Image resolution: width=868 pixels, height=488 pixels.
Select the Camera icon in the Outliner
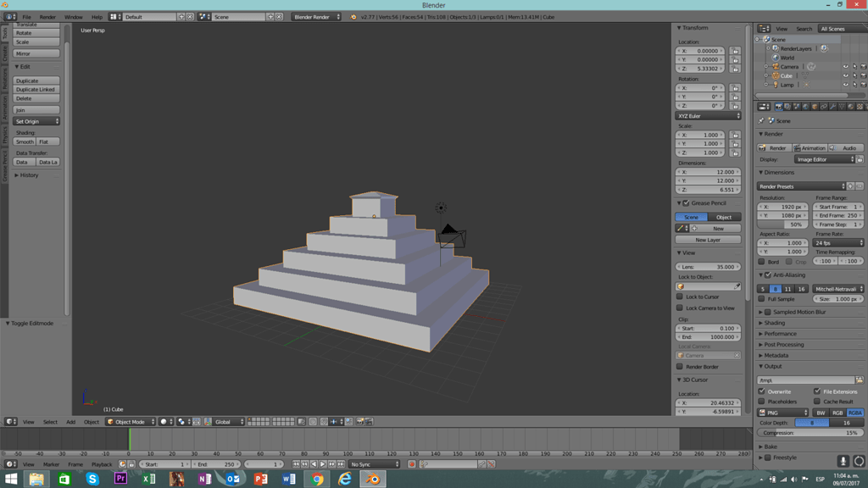point(776,66)
